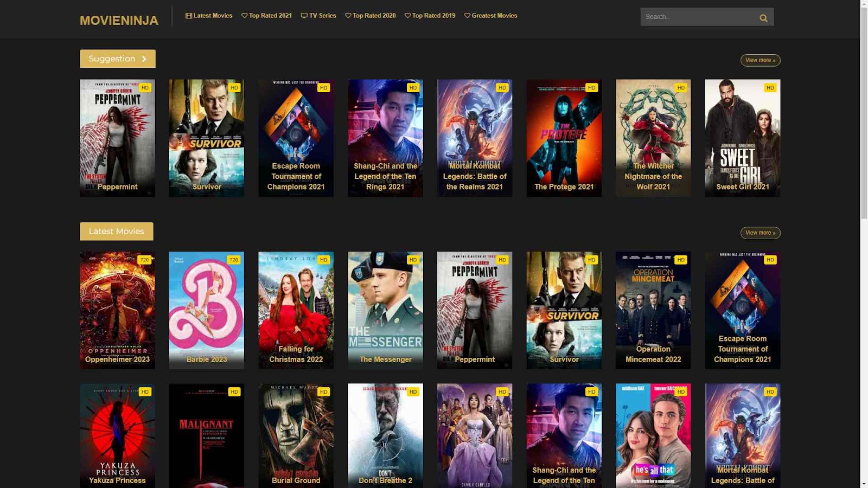Open the Peppermint poster under Latest Movies
868x488 pixels.
click(475, 310)
